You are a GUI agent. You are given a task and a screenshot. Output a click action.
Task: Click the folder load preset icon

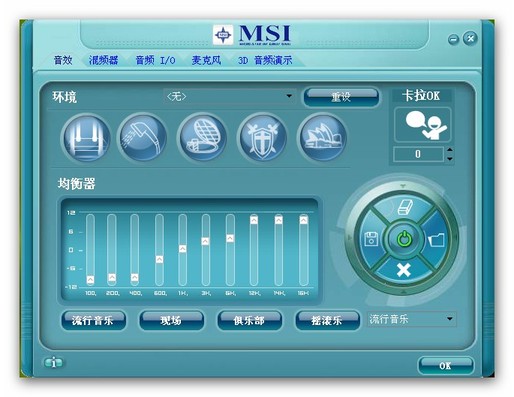coord(436,239)
